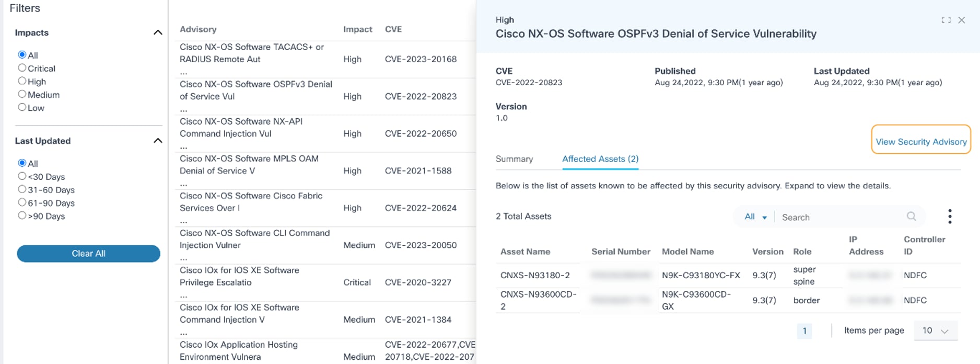980x364 pixels.
Task: Select the >90 Days radio option
Action: point(22,215)
